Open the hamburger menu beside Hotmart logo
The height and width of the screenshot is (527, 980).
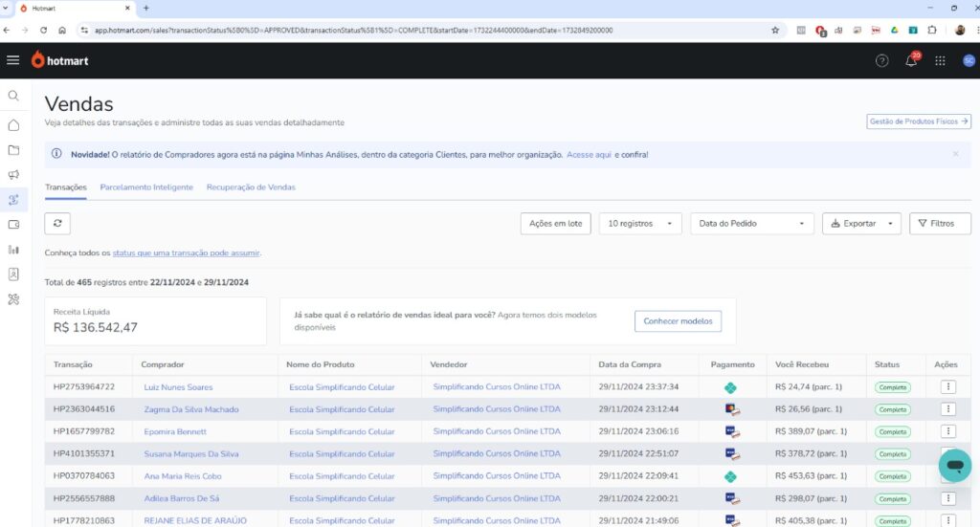tap(13, 60)
